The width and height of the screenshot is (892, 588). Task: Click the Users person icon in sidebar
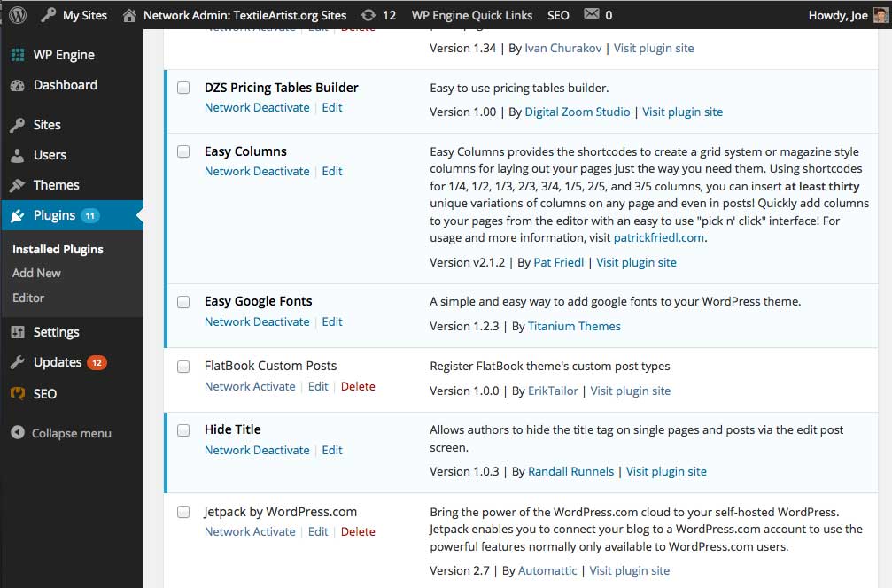coord(18,155)
